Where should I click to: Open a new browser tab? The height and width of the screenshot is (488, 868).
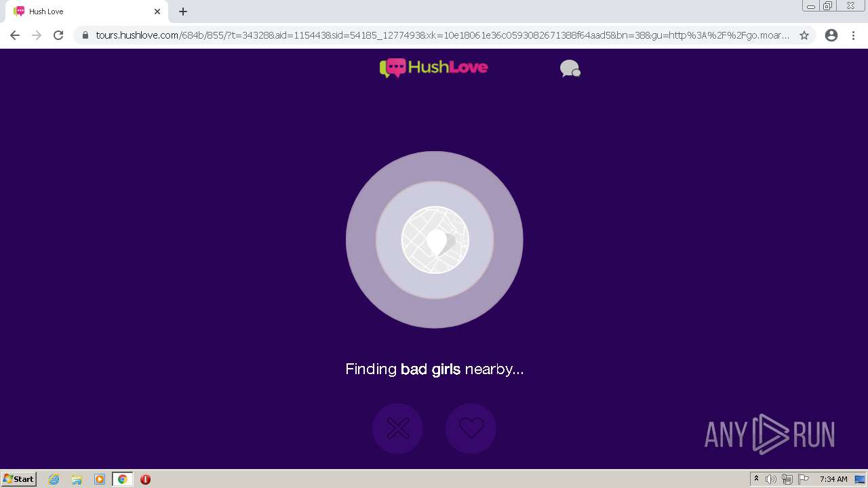183,12
